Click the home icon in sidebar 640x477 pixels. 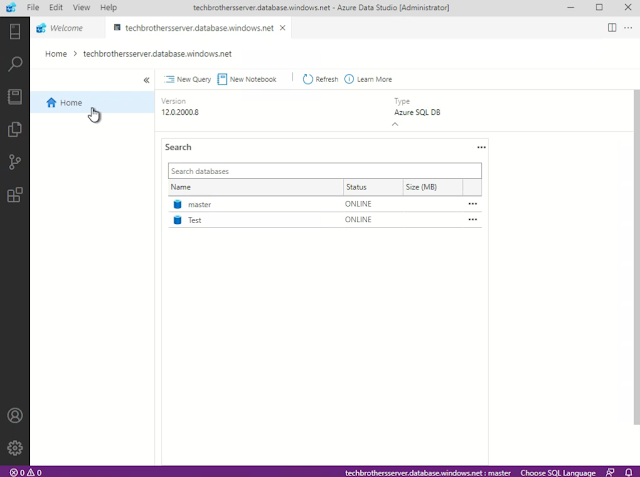pyautogui.click(x=51, y=102)
